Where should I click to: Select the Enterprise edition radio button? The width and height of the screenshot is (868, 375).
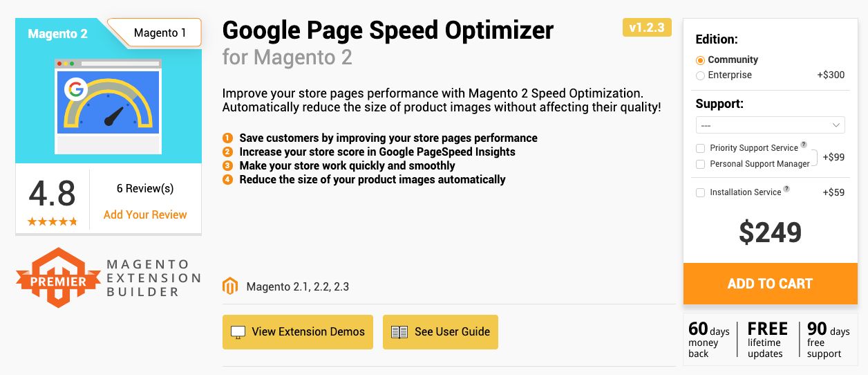click(701, 75)
